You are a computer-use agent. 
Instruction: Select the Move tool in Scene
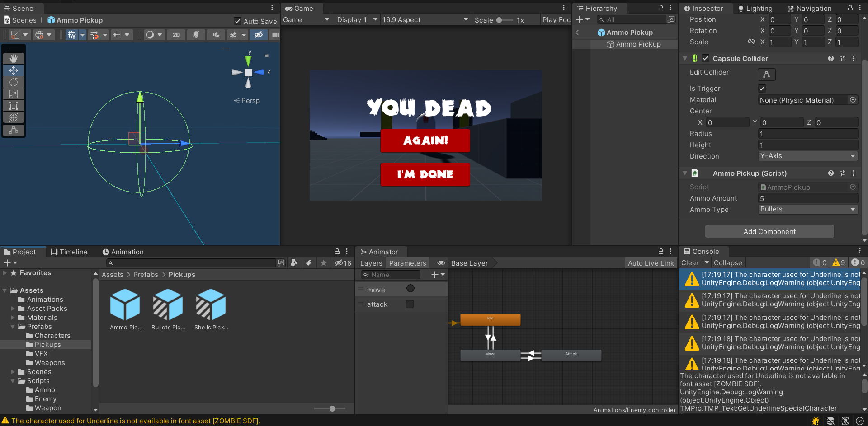click(14, 70)
